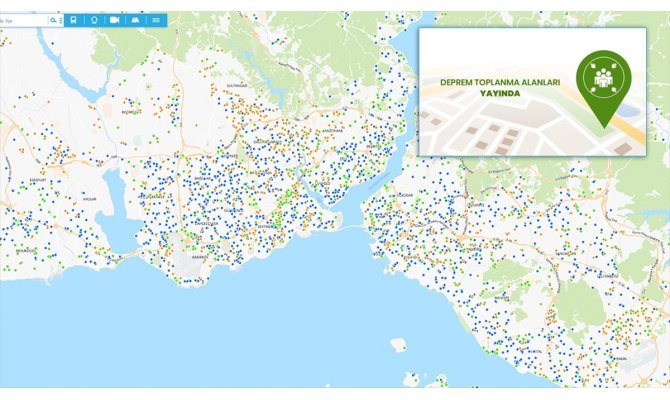Open the hamburger menu in the toolbar

156,19
